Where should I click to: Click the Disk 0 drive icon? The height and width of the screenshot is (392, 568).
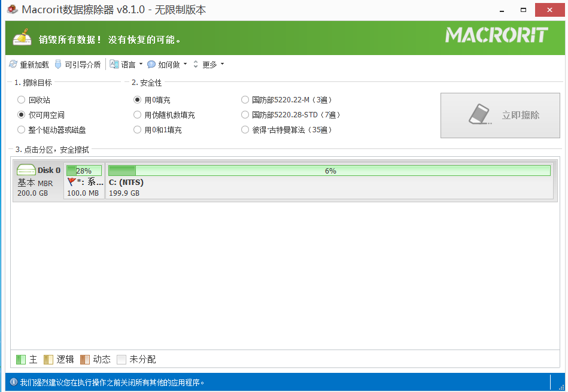click(x=26, y=169)
